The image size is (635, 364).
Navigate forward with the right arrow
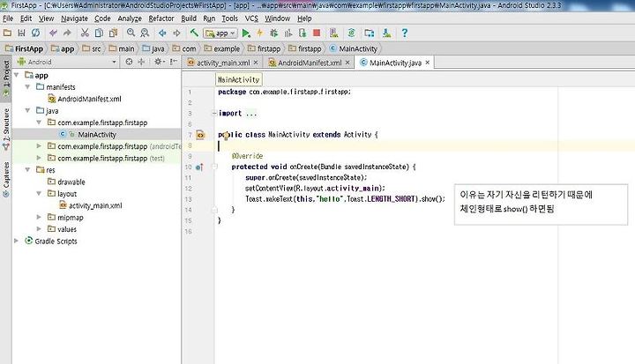(x=176, y=33)
